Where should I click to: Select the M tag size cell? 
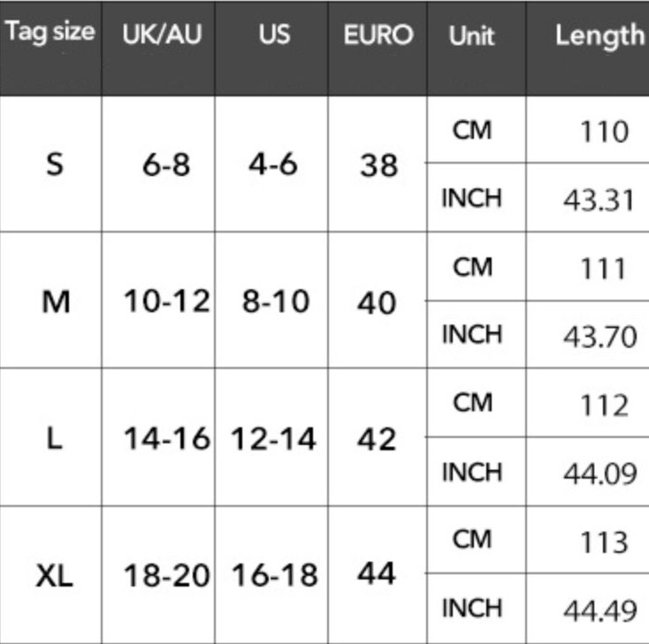55,303
